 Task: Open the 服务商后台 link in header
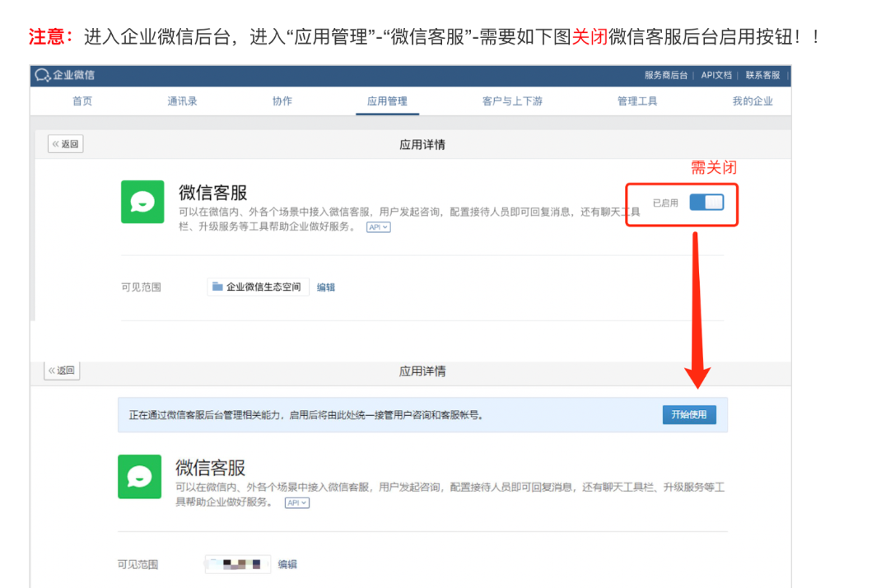pyautogui.click(x=665, y=75)
